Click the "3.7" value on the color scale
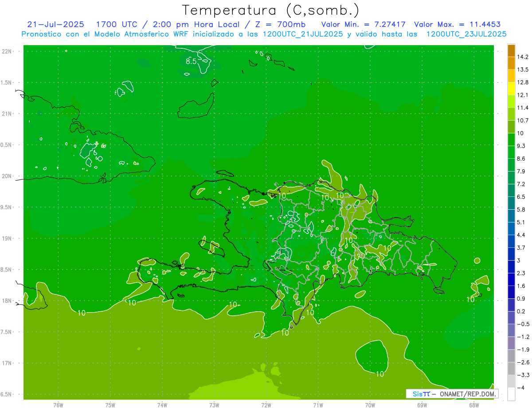The width and height of the screenshot is (532, 411). (521, 248)
